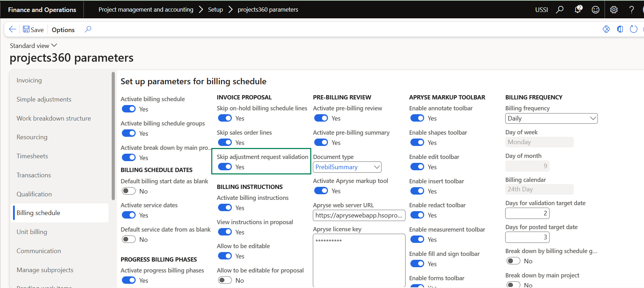644x288 pixels.
Task: Toggle Skip adjustment request validation switch
Action: tap(225, 167)
